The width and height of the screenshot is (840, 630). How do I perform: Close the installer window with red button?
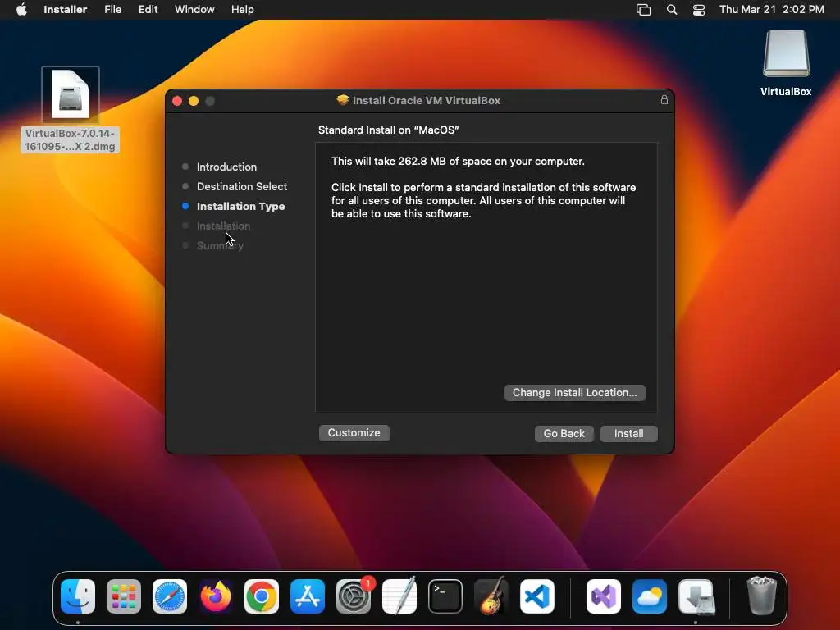pyautogui.click(x=177, y=101)
